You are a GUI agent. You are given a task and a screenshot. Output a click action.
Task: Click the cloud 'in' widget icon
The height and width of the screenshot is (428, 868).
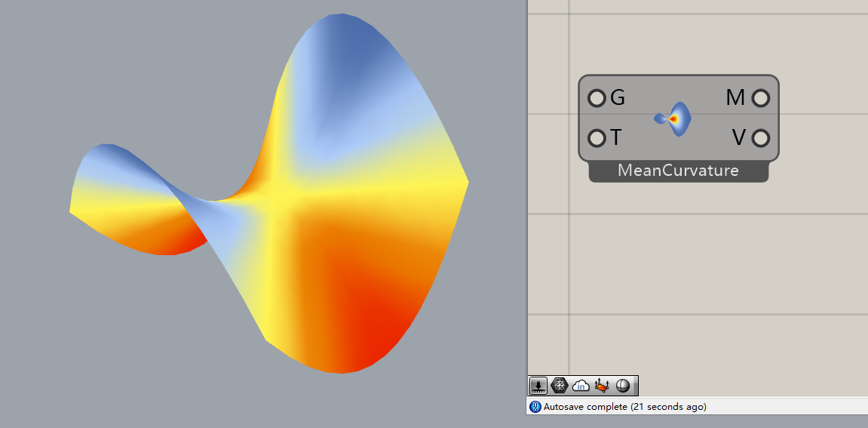[x=581, y=385]
